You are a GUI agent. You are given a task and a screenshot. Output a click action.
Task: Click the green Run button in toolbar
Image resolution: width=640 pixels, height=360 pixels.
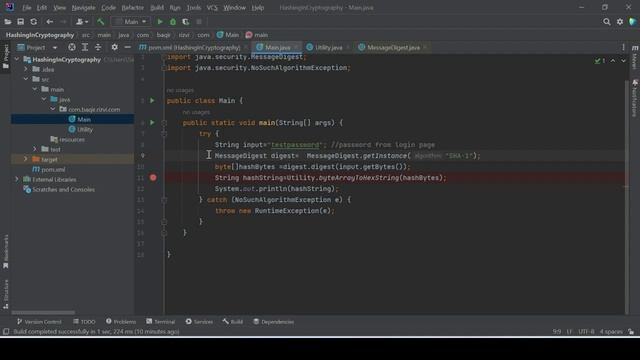[160, 22]
